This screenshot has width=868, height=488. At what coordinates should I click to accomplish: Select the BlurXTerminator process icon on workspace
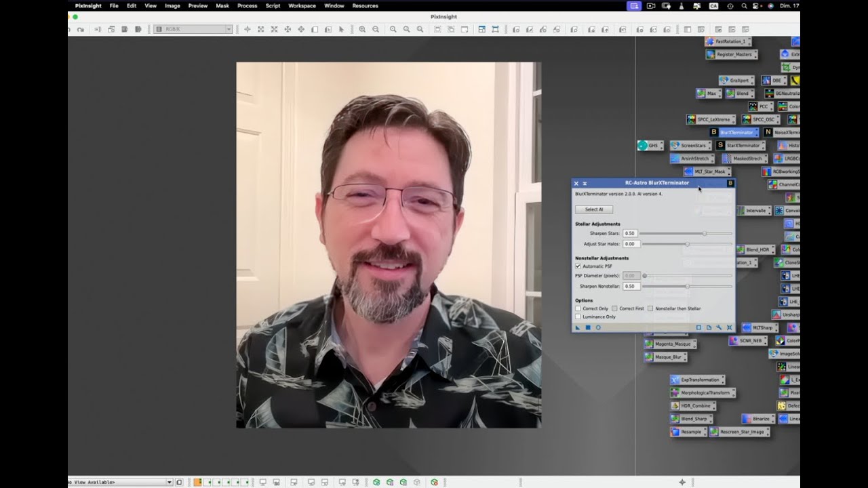click(734, 132)
